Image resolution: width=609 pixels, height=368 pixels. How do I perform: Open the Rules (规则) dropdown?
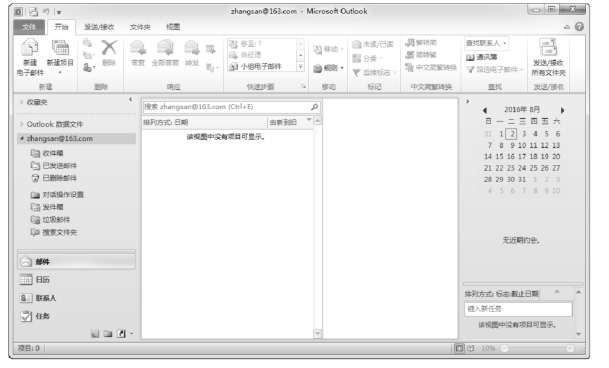tap(329, 68)
